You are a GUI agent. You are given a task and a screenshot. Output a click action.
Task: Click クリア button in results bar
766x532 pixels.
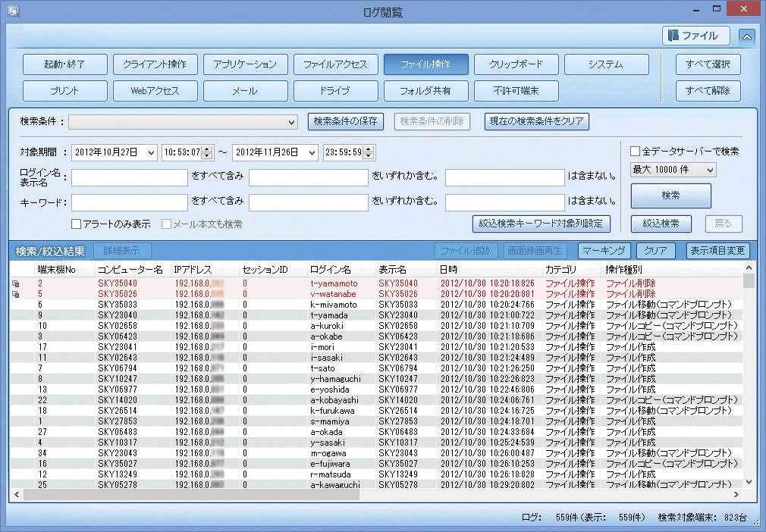point(655,251)
